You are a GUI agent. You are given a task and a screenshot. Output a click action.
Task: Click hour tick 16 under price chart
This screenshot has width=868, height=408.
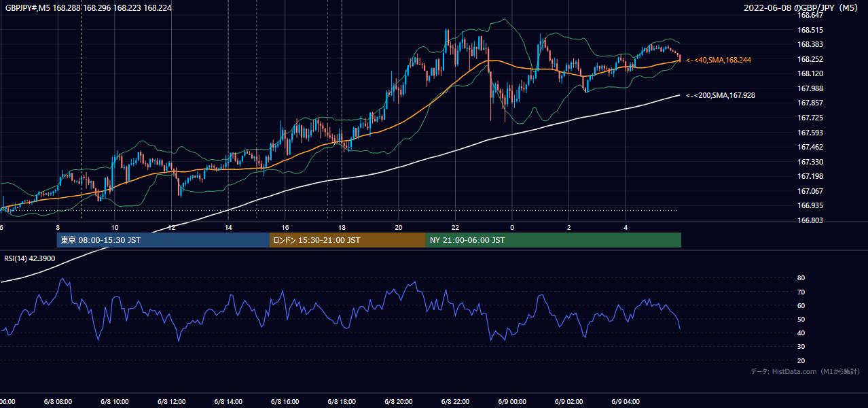(285, 228)
